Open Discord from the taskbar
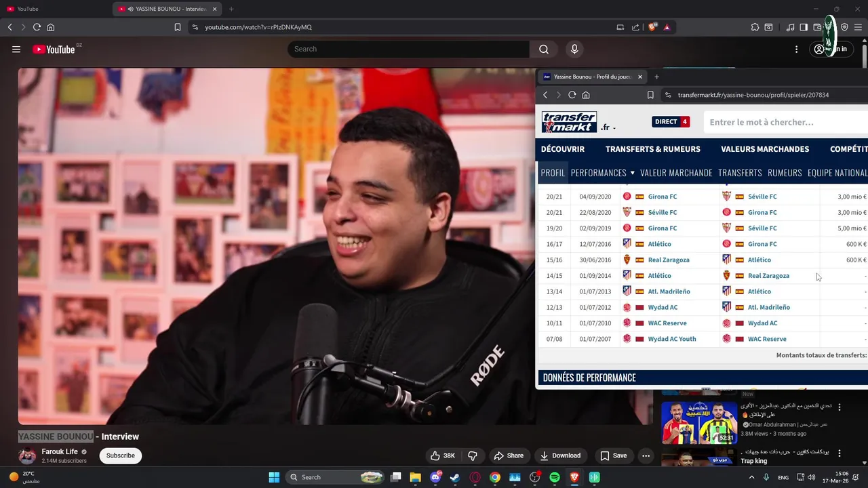This screenshot has width=868, height=488. click(435, 477)
